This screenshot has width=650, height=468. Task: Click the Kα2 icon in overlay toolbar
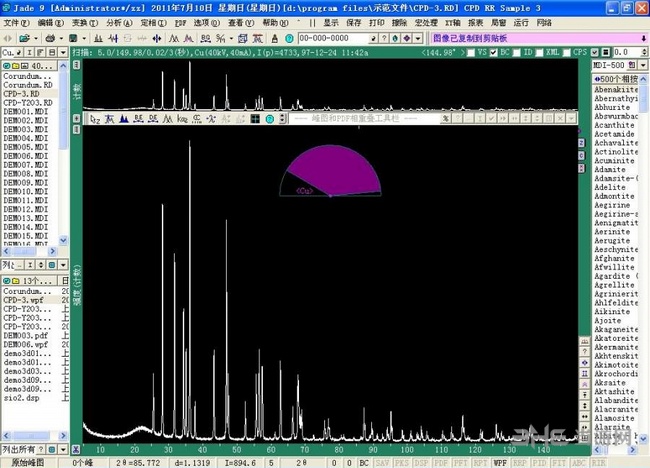pyautogui.click(x=183, y=119)
